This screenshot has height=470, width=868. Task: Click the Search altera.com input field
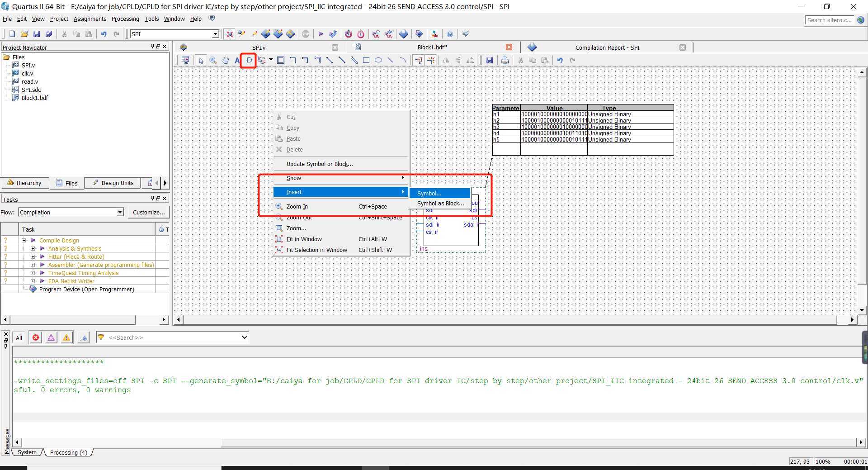830,20
